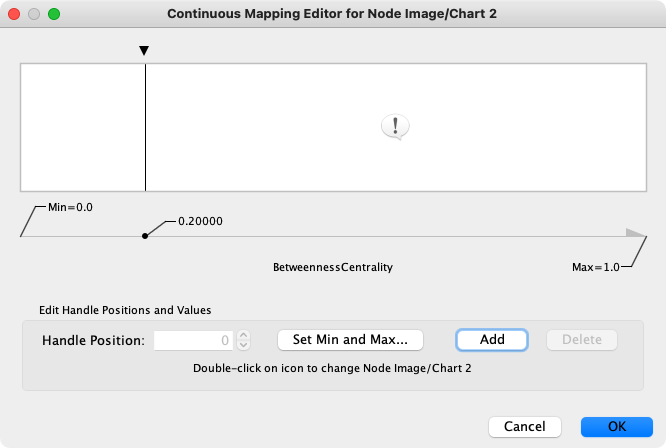Increase Handle Position with the up stepper arrow
666x448 pixels.
[244, 335]
